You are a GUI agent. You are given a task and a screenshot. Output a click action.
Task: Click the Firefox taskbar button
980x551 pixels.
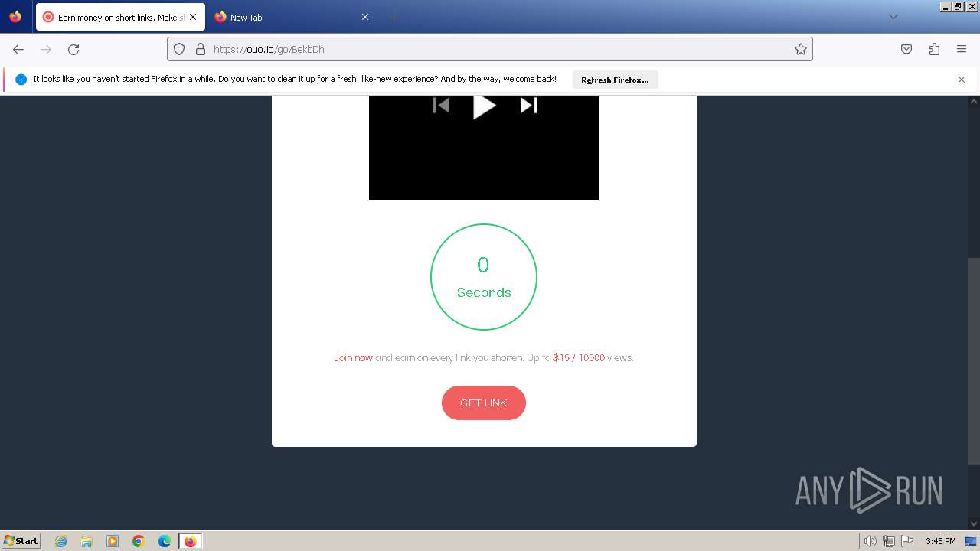click(190, 541)
